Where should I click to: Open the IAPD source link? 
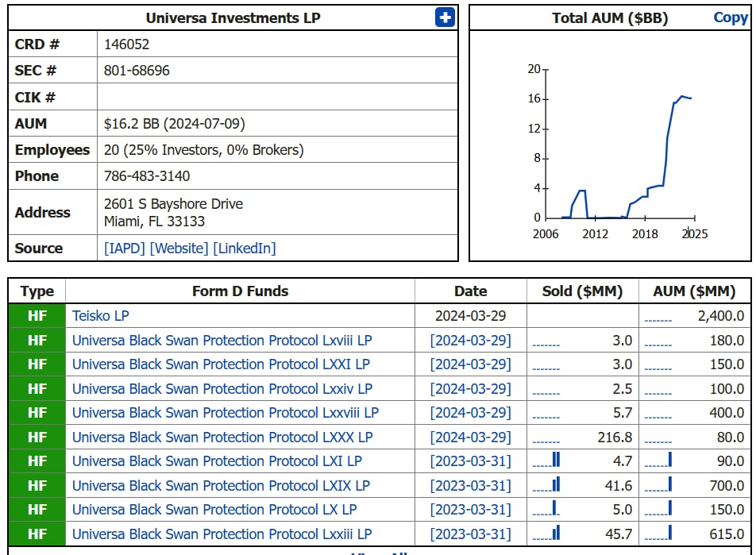(x=125, y=249)
